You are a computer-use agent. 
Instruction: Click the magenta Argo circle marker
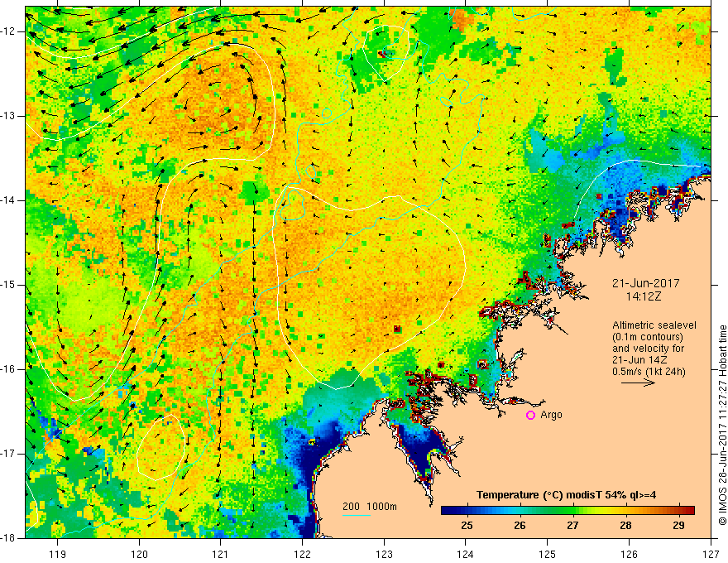click(530, 416)
